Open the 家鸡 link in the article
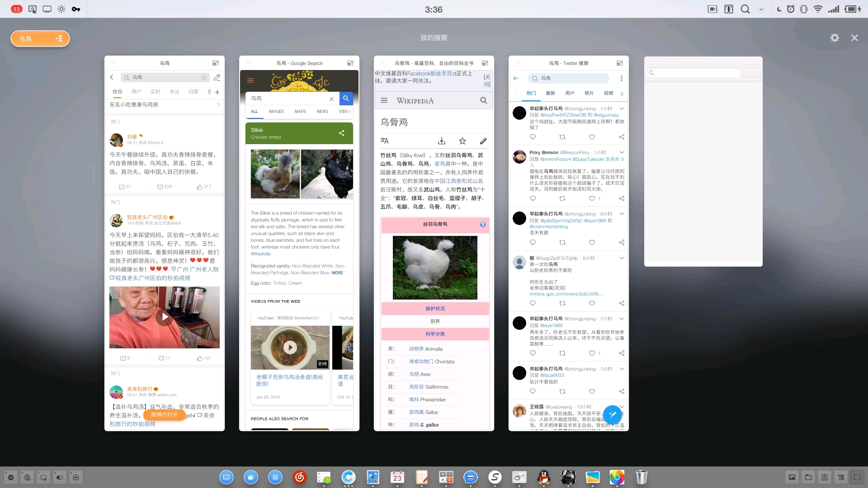The height and width of the screenshot is (488, 868). (x=440, y=164)
